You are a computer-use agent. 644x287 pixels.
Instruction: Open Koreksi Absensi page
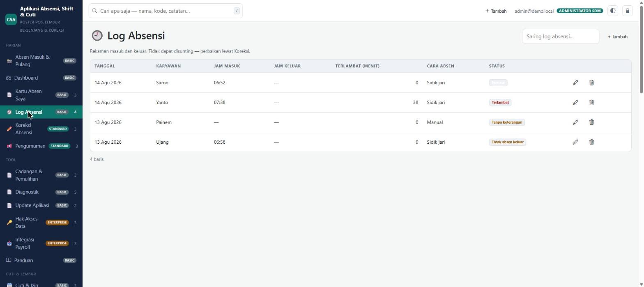pyautogui.click(x=41, y=129)
